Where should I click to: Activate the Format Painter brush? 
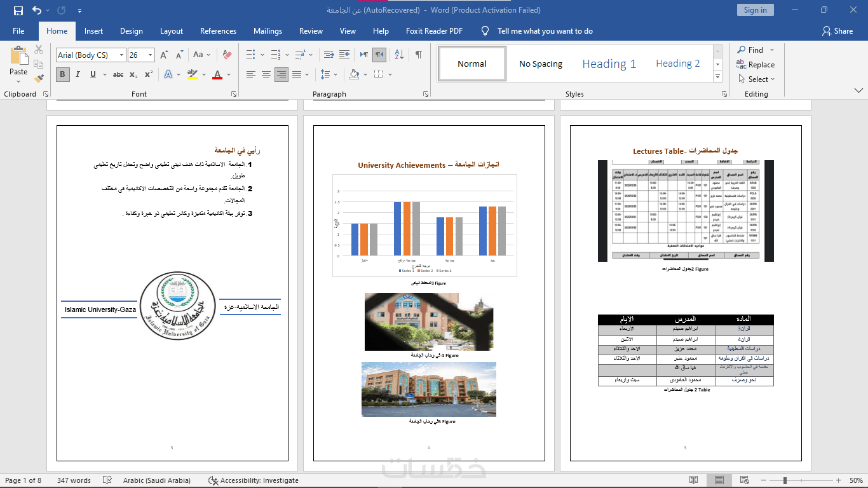(39, 79)
